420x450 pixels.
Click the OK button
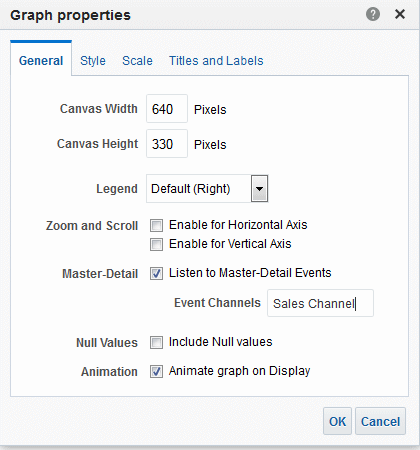click(x=337, y=421)
